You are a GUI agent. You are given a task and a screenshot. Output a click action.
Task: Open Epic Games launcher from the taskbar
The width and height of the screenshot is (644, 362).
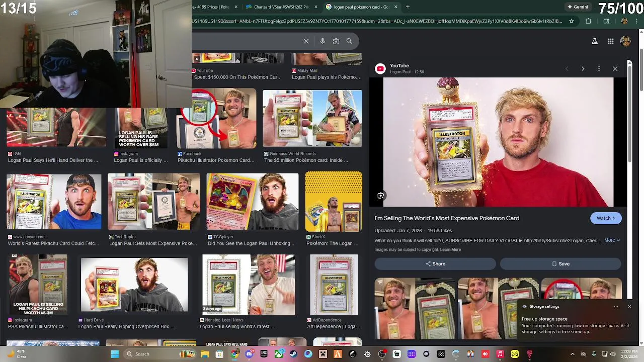click(265, 354)
